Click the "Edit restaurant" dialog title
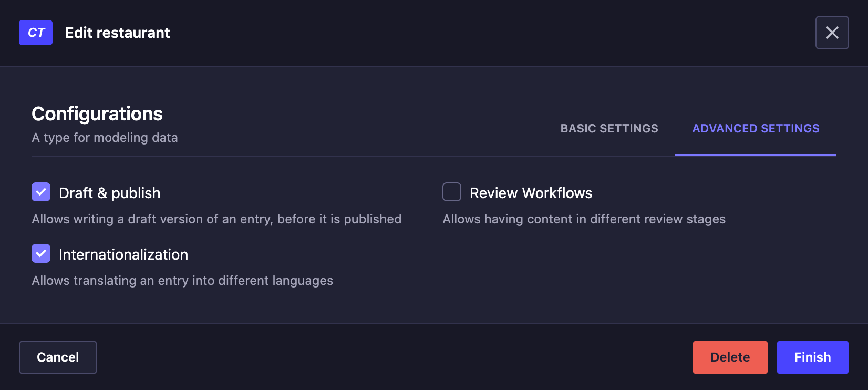 coord(117,33)
